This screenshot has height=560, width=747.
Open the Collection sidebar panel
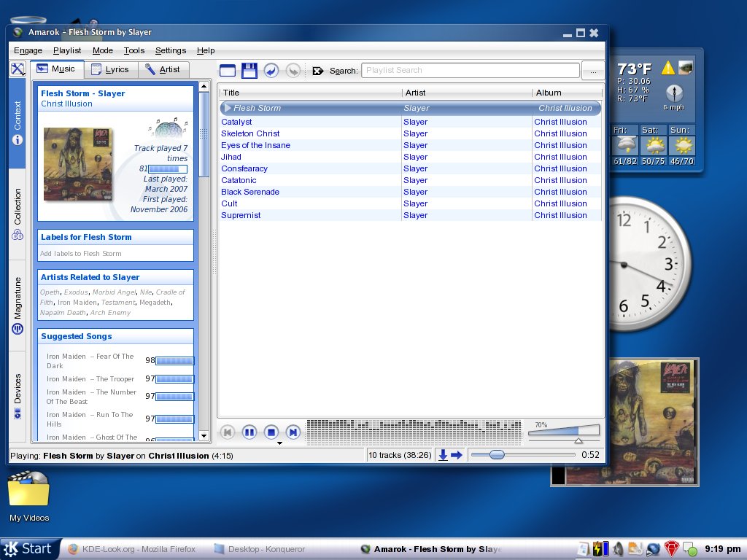pyautogui.click(x=18, y=214)
